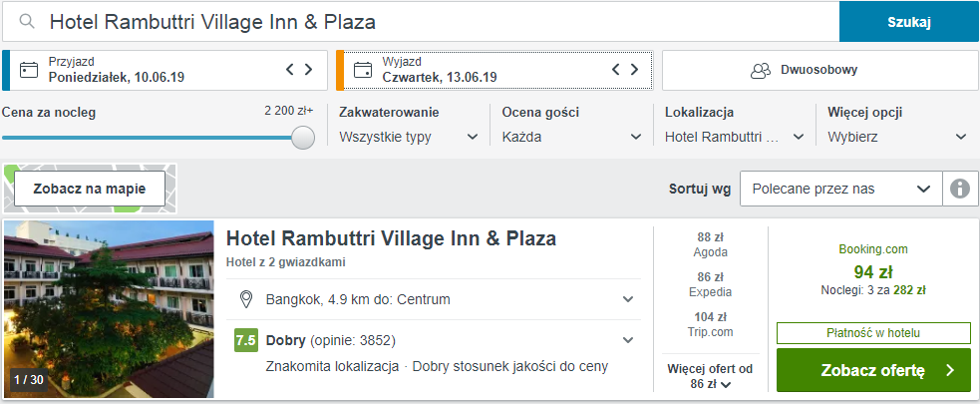
Task: Click the check-in calendar icon
Action: (29, 70)
